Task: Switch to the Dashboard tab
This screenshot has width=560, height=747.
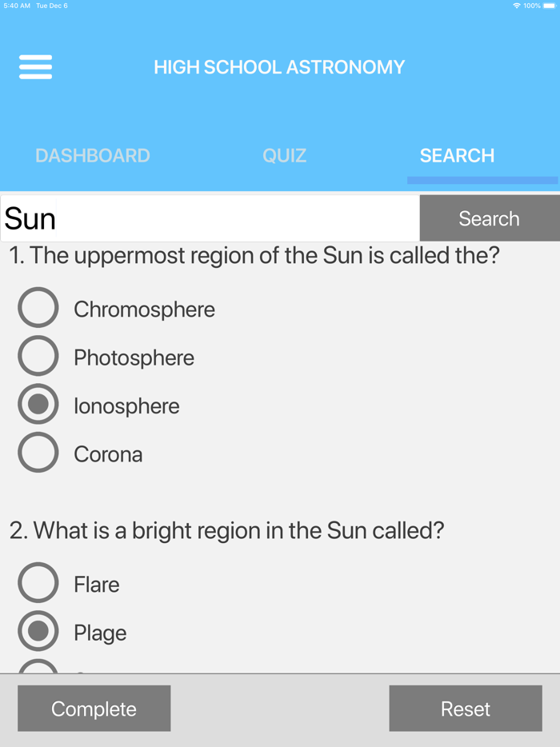Action: (92, 155)
